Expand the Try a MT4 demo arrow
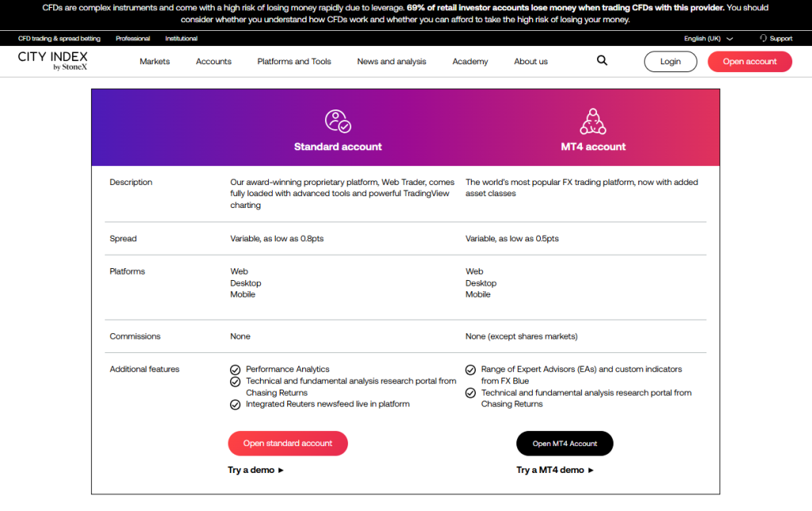Screen dimensions: 812x511 click(x=591, y=470)
